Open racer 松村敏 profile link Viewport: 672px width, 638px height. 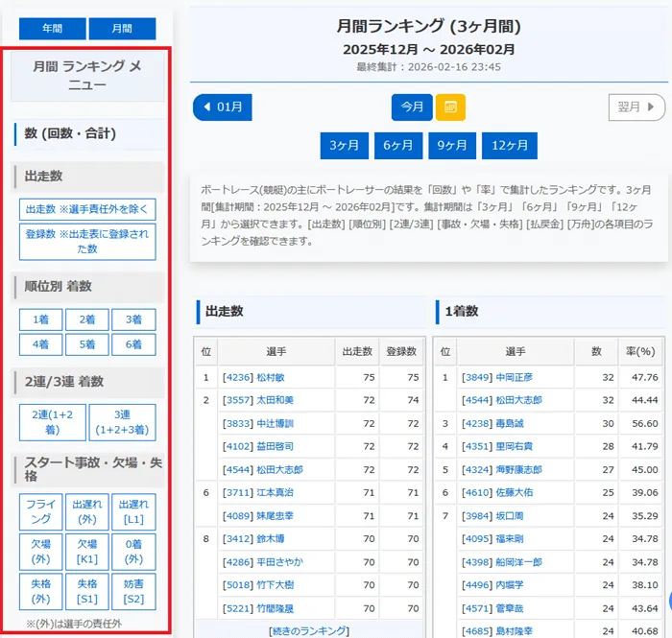[x=253, y=377]
